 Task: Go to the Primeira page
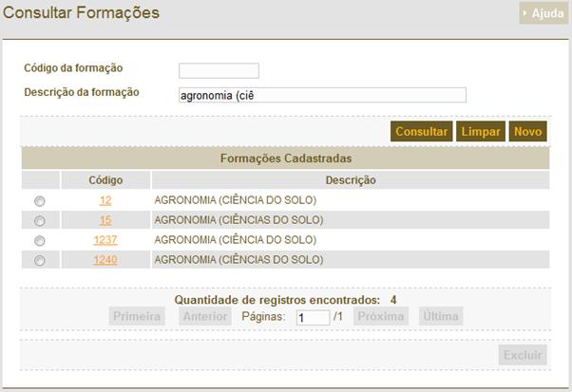click(x=137, y=316)
